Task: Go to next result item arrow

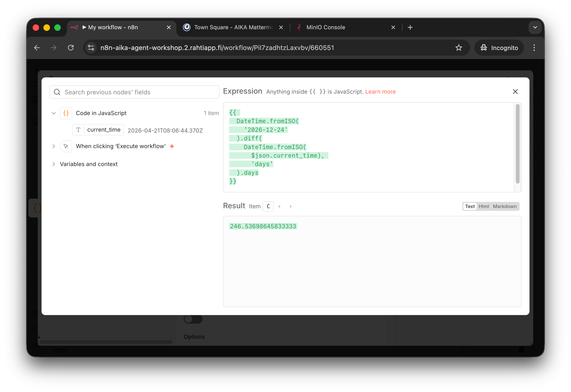Action: tap(290, 206)
